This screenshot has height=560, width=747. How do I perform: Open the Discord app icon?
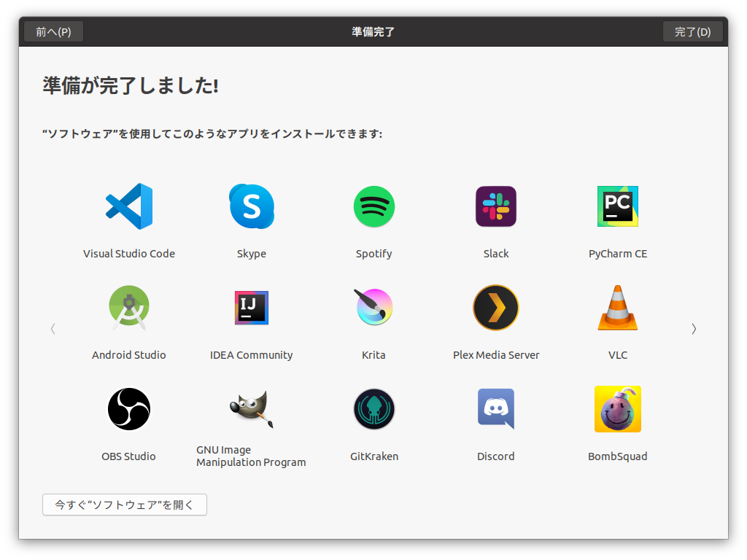[496, 409]
